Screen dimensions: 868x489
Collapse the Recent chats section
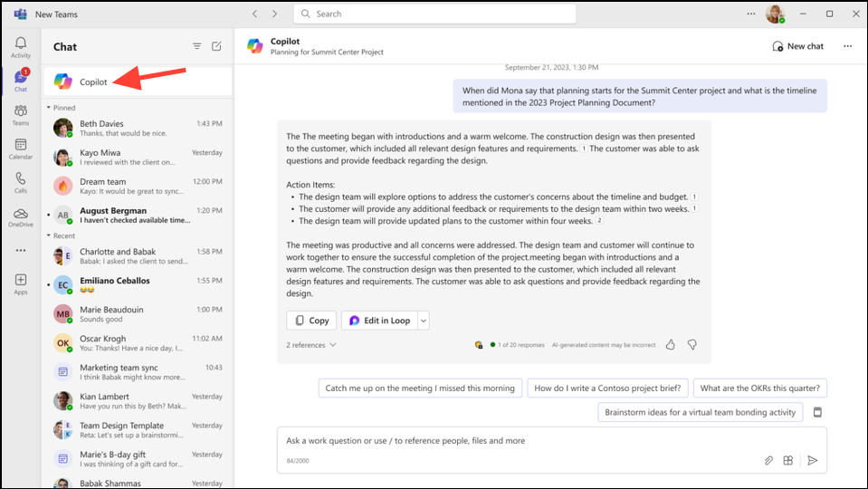tap(48, 235)
